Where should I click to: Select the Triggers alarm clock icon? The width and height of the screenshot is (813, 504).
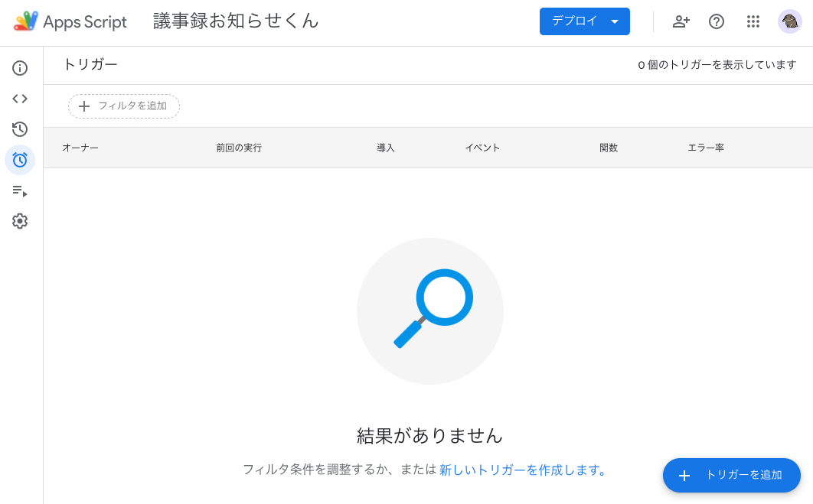tap(20, 160)
